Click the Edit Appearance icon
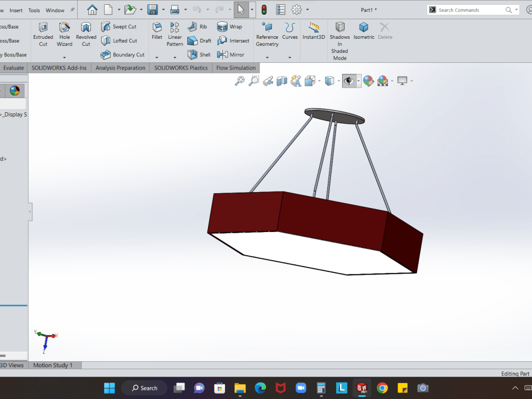 pos(369,80)
